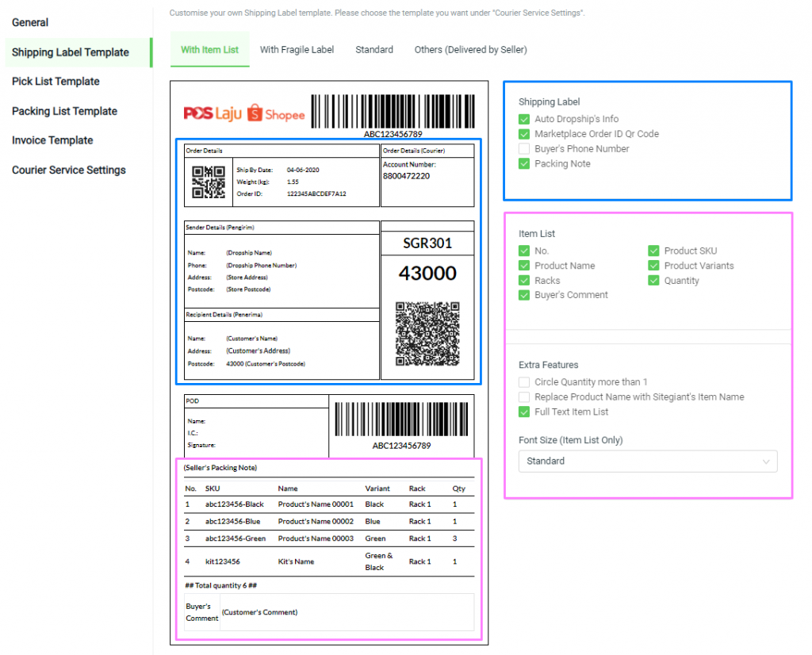The width and height of the screenshot is (812, 655).
Task: Uncheck Buyer's Comment option
Action: point(524,295)
